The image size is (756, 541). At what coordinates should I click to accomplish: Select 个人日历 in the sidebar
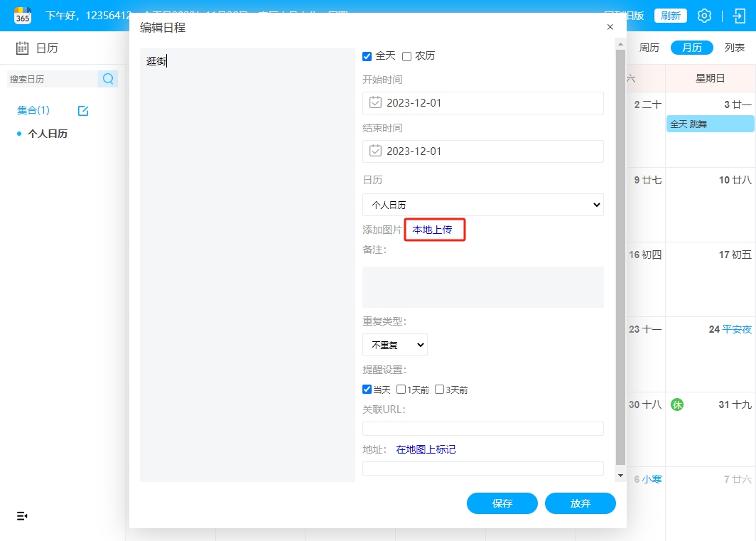(47, 134)
